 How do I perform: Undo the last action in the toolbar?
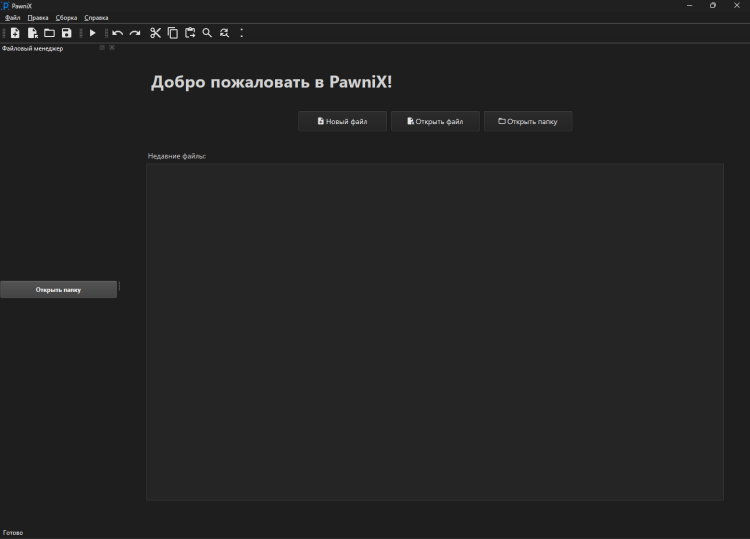pyautogui.click(x=118, y=33)
